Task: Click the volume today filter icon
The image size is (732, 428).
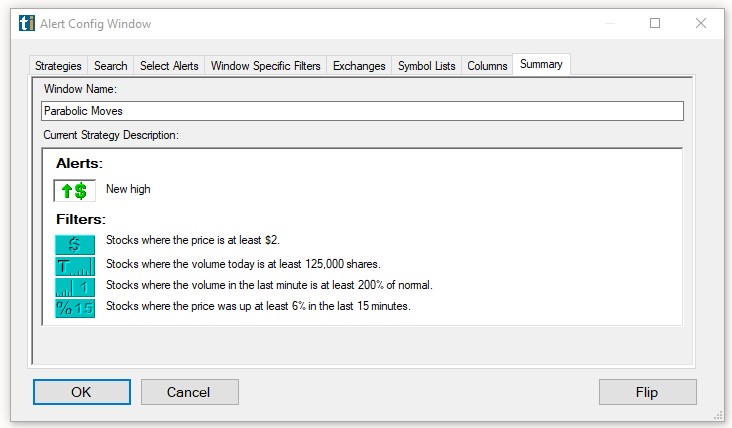Action: 75,266
